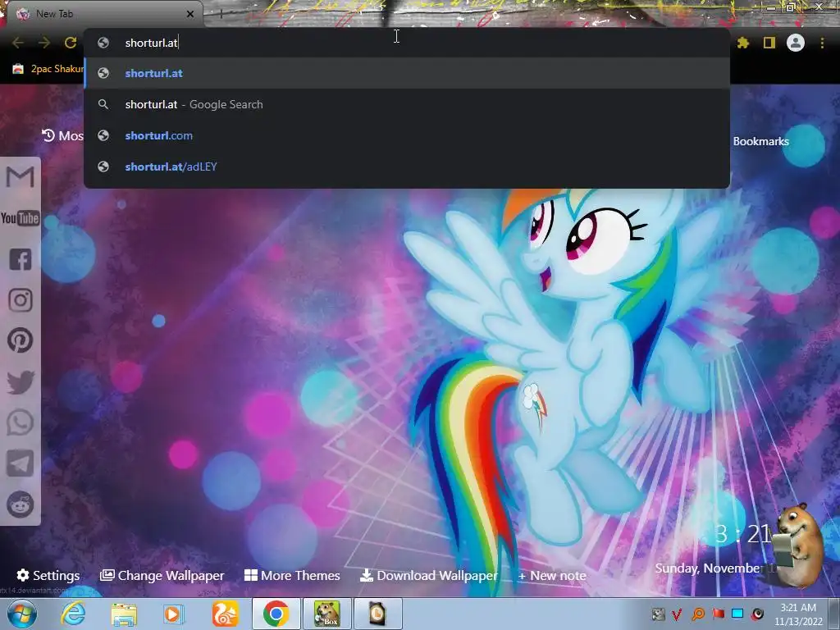The width and height of the screenshot is (840, 630).
Task: Open the media player taskbar icon
Action: pos(173,614)
